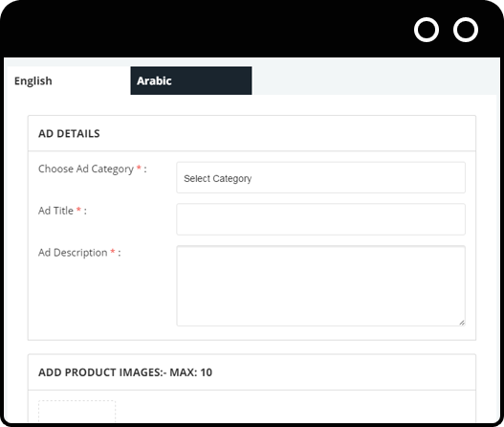The height and width of the screenshot is (427, 504).
Task: Click the right circle icon in title bar
Action: coord(466,30)
